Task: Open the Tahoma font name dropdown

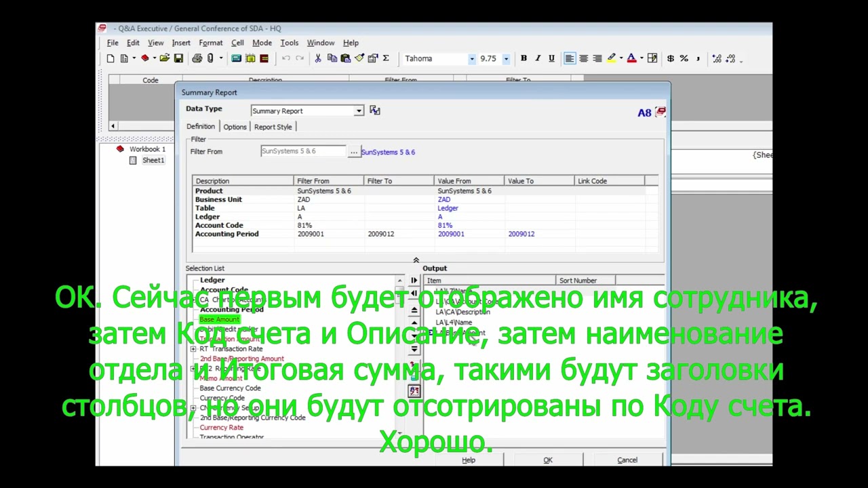Action: coord(472,59)
